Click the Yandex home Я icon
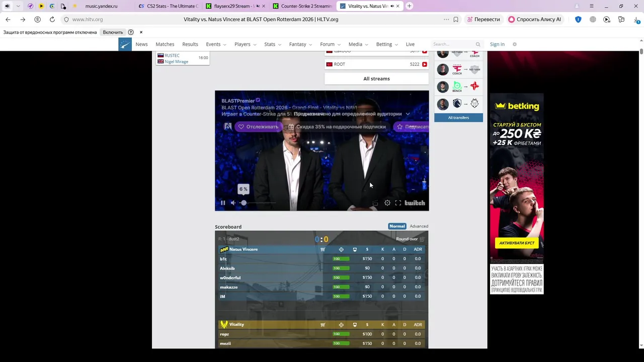This screenshot has height=362, width=644. 37,20
